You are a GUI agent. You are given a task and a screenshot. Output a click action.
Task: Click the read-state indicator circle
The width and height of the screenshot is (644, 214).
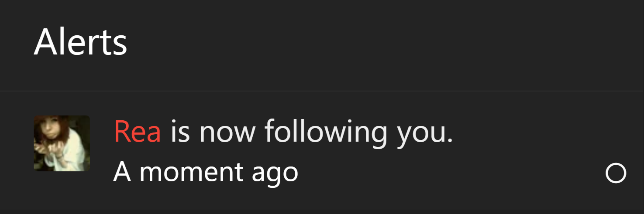click(616, 173)
